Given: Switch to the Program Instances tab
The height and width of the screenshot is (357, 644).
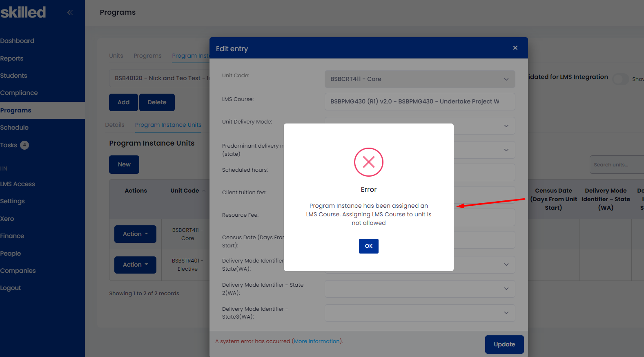Looking at the screenshot, I should pyautogui.click(x=191, y=56).
